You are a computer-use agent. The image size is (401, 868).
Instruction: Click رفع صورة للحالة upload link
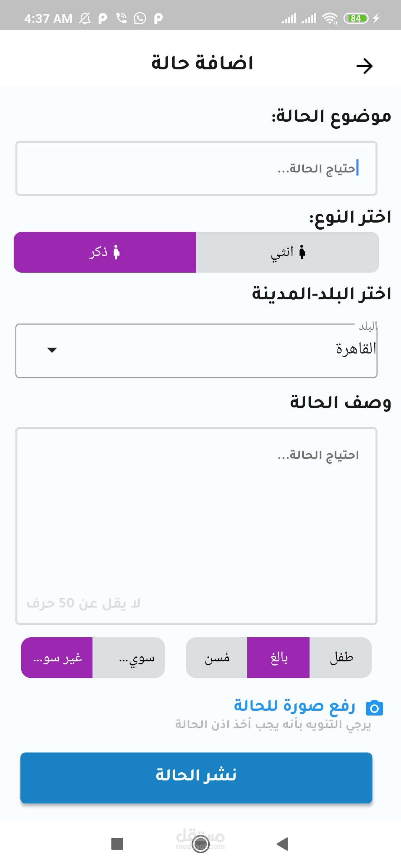click(x=294, y=706)
